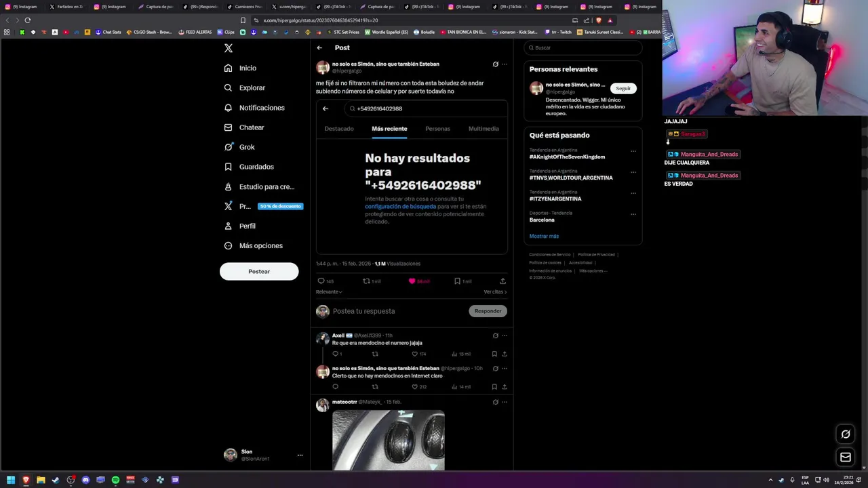Open Grok floating button bottom right
The image size is (868, 488).
tap(846, 434)
